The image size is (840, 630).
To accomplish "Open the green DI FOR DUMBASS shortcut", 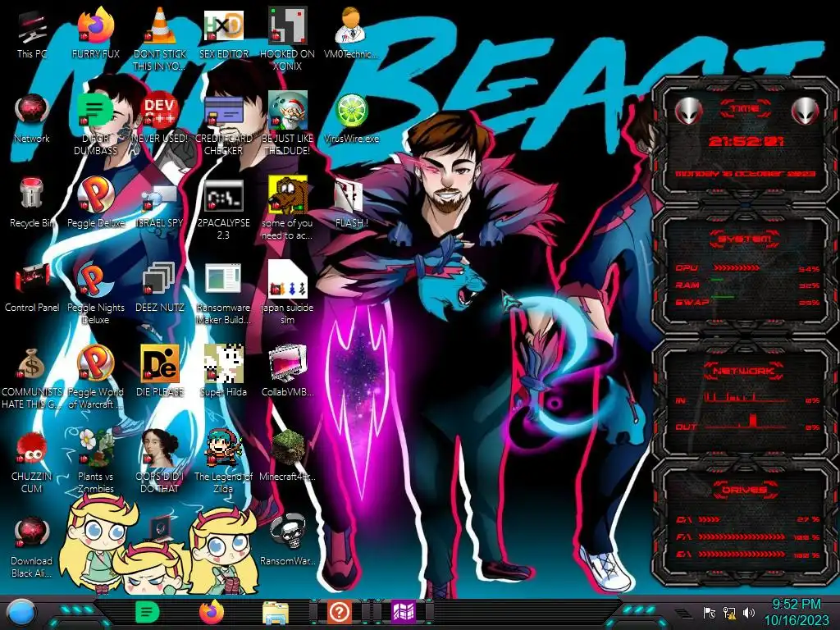I will 96,123.
